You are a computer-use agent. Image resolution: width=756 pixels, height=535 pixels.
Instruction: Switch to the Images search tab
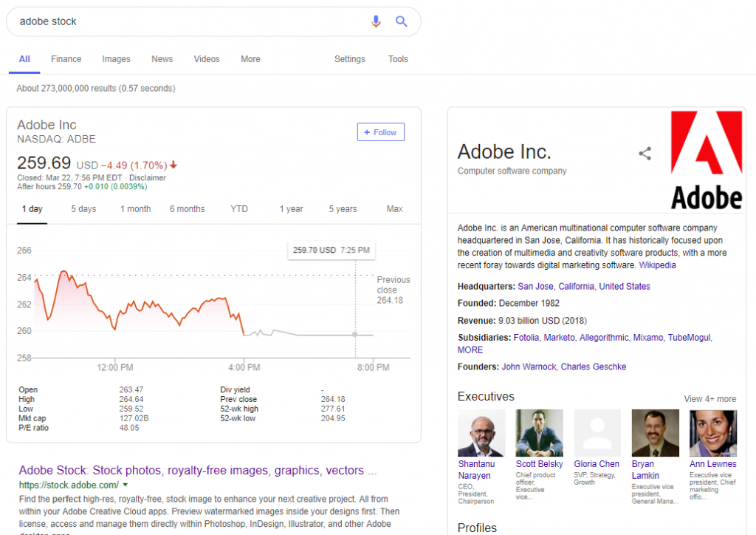pyautogui.click(x=116, y=59)
